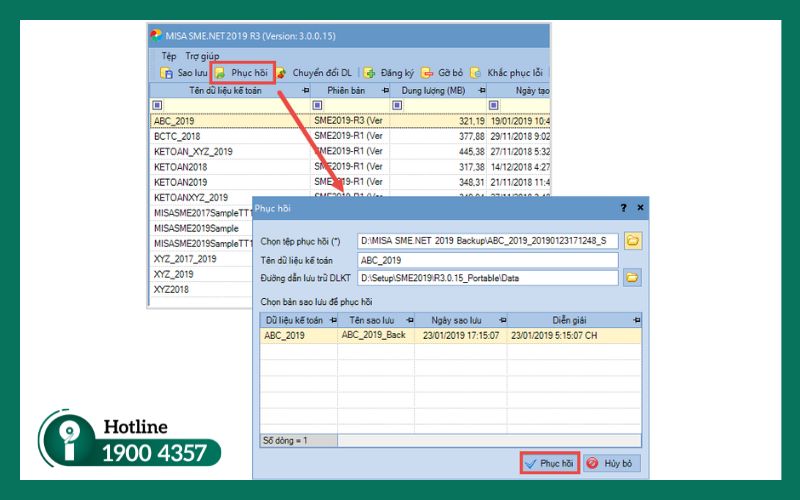Viewport: 800px width, 500px height.
Task: Select the ABC_2019 row in main list
Action: [350, 121]
